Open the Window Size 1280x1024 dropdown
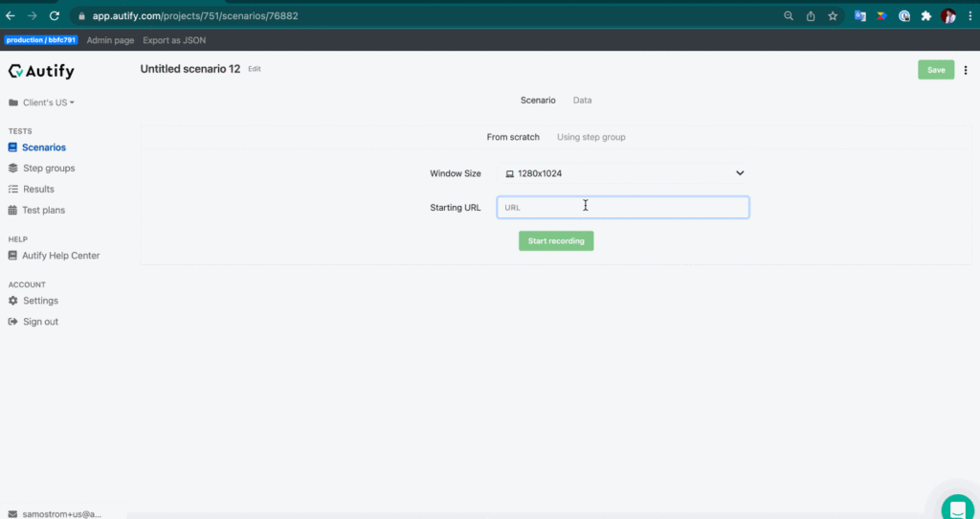Image resolution: width=980 pixels, height=519 pixels. [623, 173]
